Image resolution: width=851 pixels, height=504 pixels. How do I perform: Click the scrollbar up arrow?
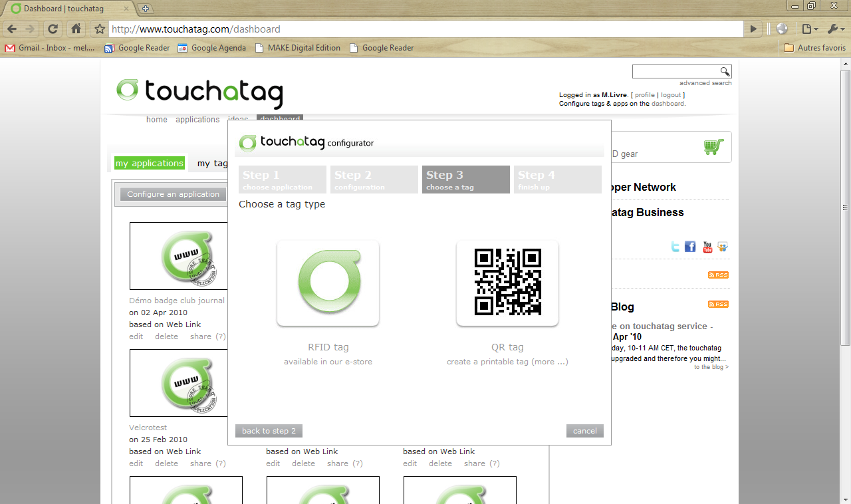[x=844, y=63]
